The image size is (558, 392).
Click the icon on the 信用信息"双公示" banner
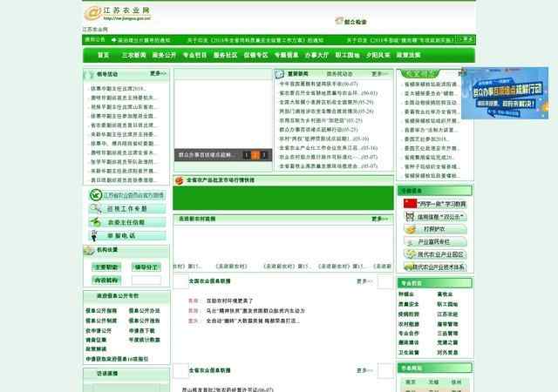[411, 216]
